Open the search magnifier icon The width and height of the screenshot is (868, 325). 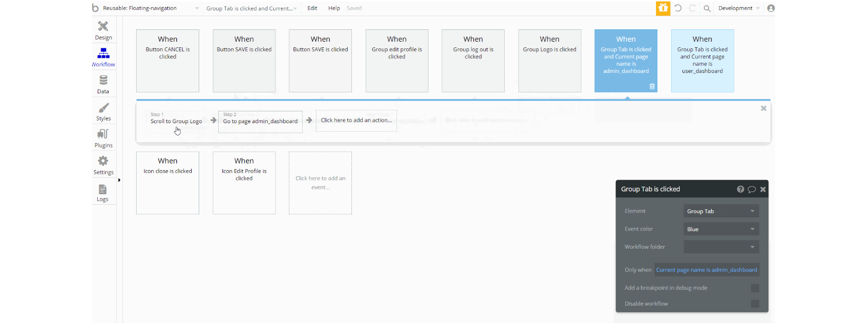pyautogui.click(x=707, y=9)
